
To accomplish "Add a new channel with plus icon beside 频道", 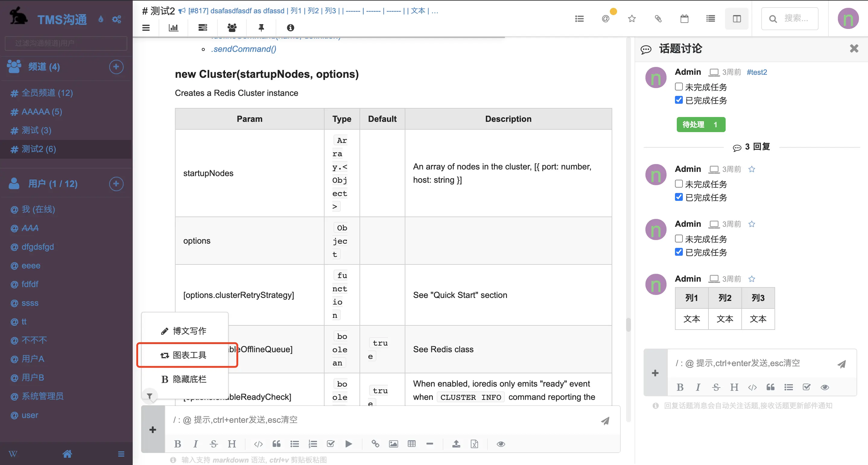I will coord(116,67).
